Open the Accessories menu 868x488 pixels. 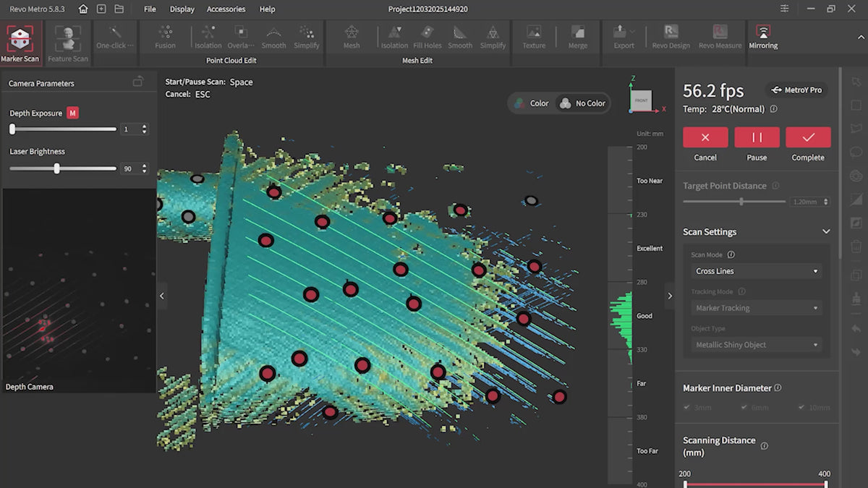tap(226, 9)
